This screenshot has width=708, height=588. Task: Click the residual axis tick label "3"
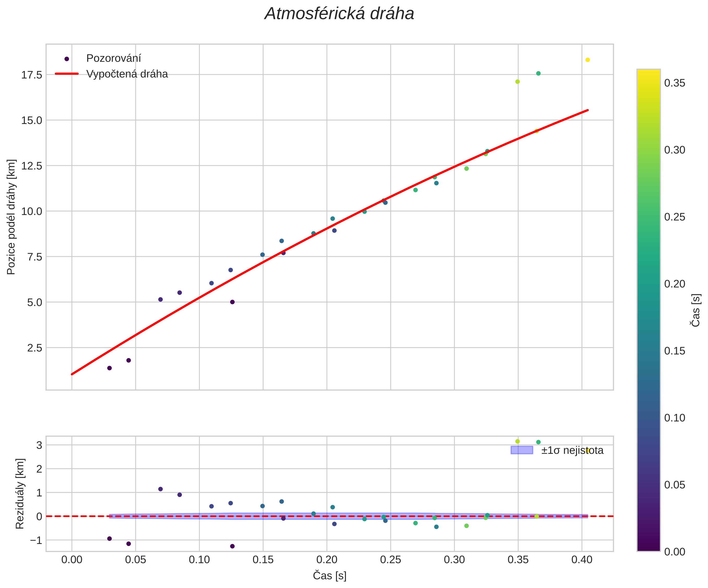click(x=39, y=445)
